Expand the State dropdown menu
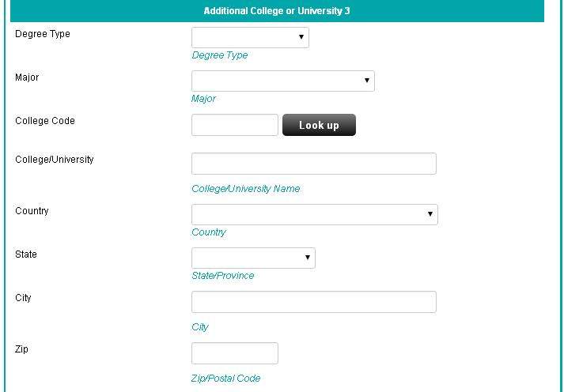 (253, 258)
